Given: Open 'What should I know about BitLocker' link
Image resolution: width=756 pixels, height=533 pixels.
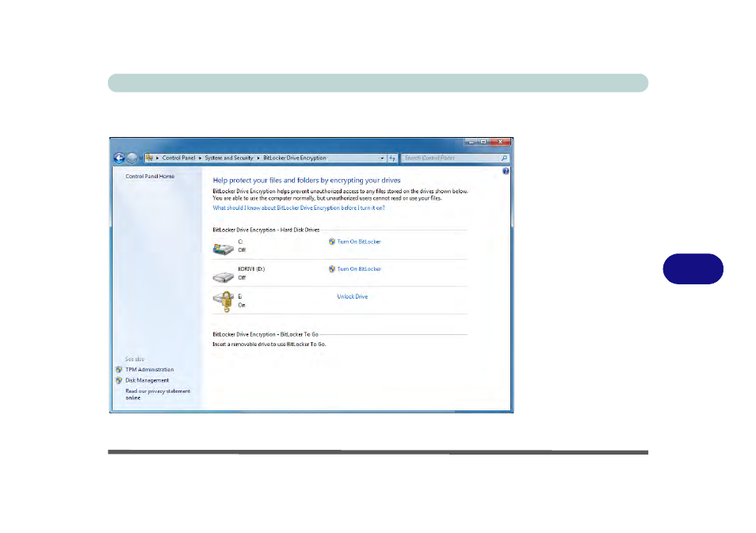Looking at the screenshot, I should pyautogui.click(x=299, y=207).
